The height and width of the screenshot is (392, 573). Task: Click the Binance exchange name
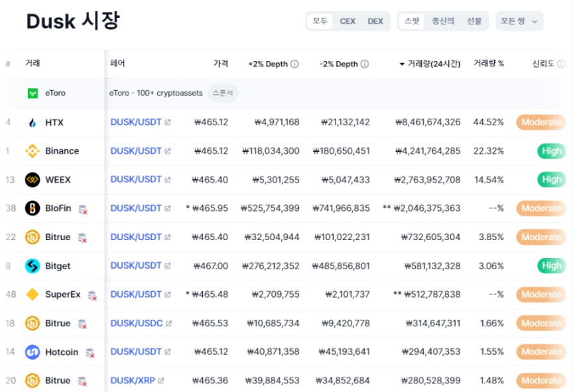pos(62,151)
